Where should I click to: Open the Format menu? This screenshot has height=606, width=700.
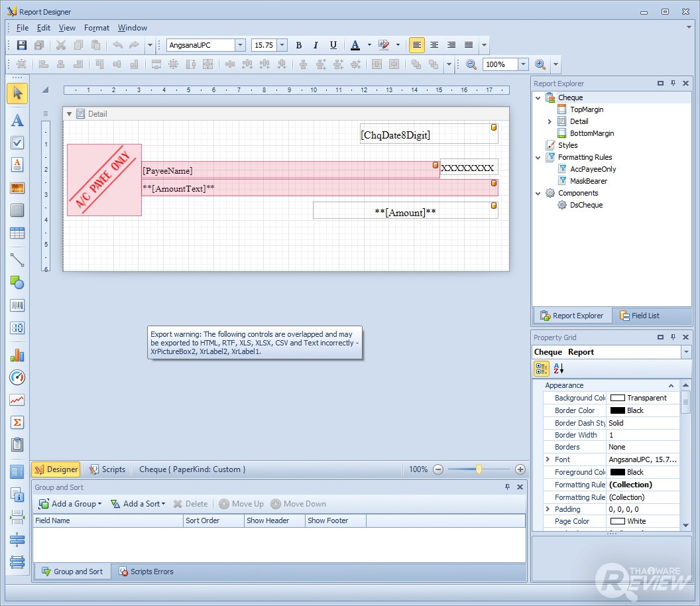point(97,28)
